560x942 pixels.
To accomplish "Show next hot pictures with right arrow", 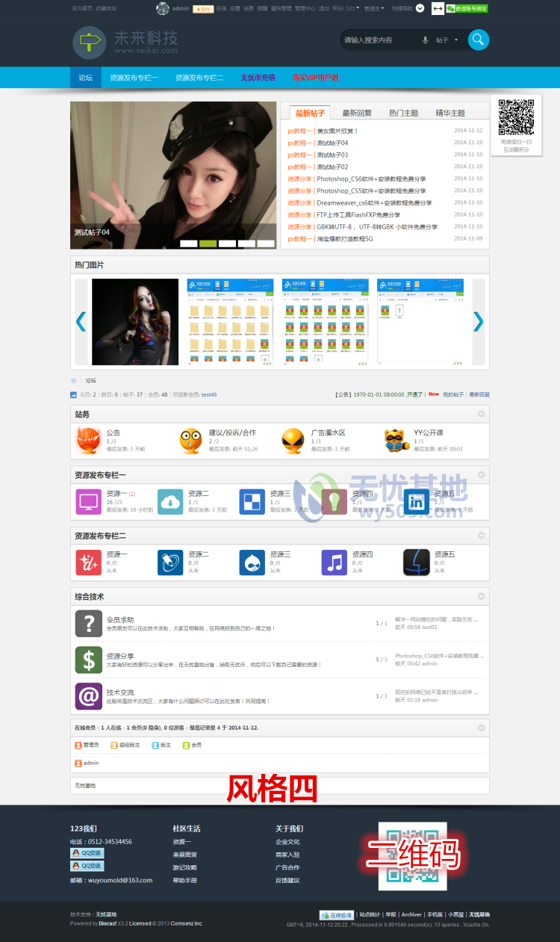I will pos(479,321).
